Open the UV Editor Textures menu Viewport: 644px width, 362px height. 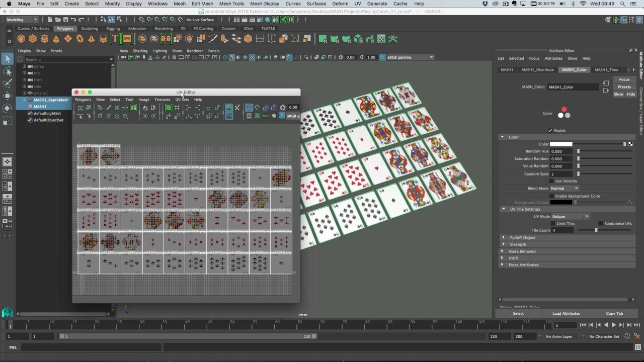pyautogui.click(x=162, y=100)
